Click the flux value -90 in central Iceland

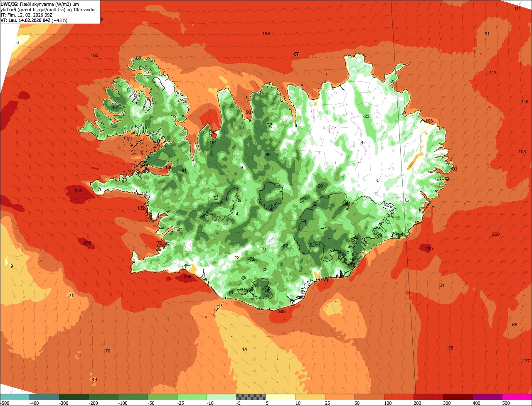[319, 186]
